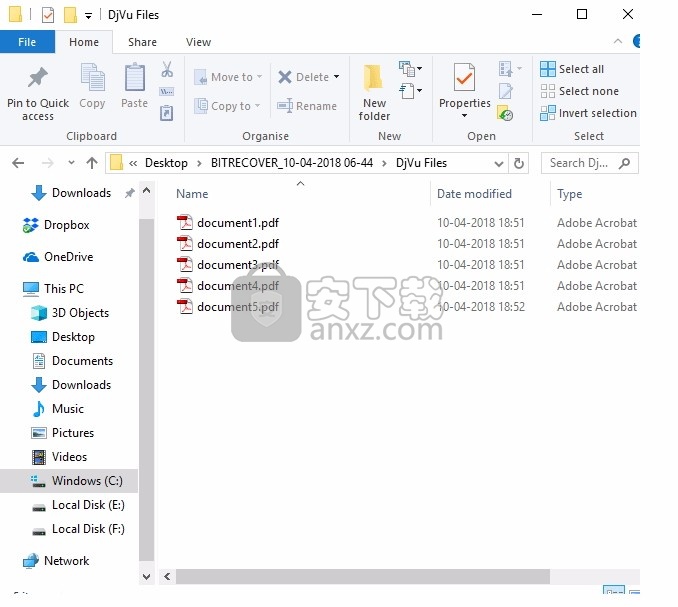Click Invert selection
Image resolution: width=678 pixels, height=607 pixels.
click(588, 113)
